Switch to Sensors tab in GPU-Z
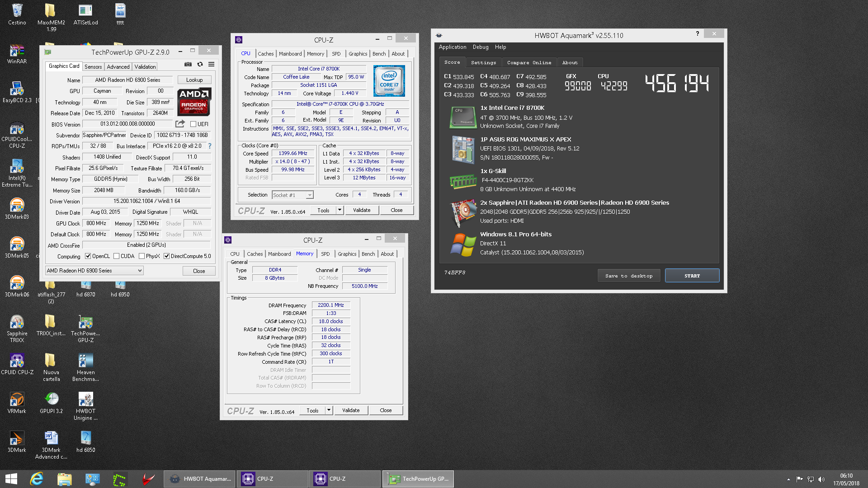This screenshot has width=868, height=488. pos(93,67)
